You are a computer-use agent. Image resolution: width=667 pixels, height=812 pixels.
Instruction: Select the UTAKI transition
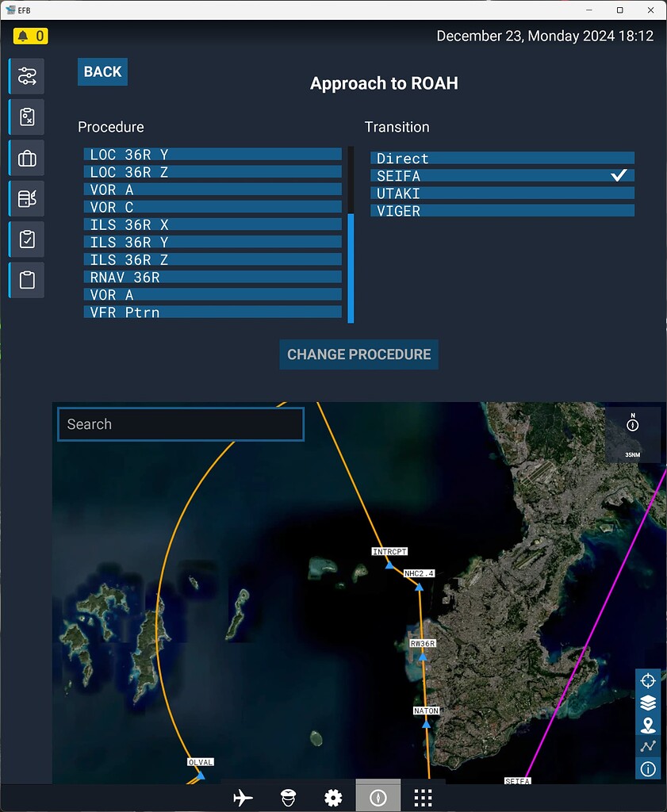(x=502, y=193)
